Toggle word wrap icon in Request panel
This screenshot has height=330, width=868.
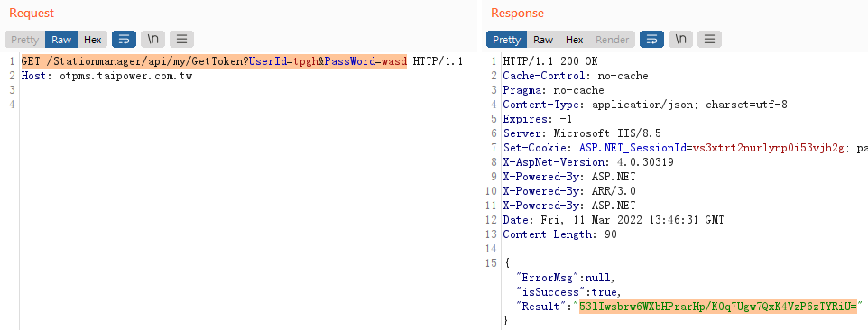pyautogui.click(x=124, y=40)
